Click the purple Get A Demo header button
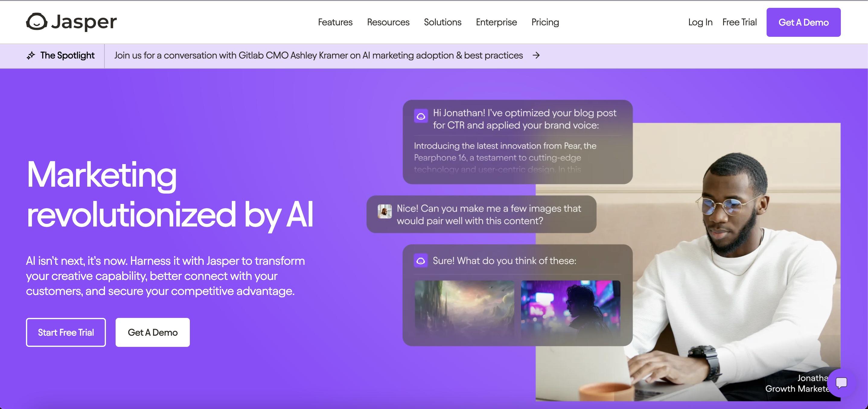 pos(803,22)
